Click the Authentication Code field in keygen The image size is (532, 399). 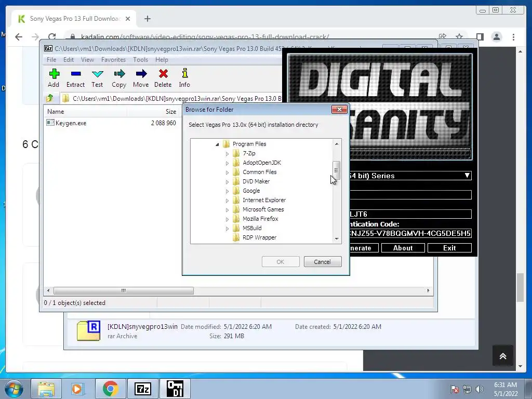click(410, 233)
